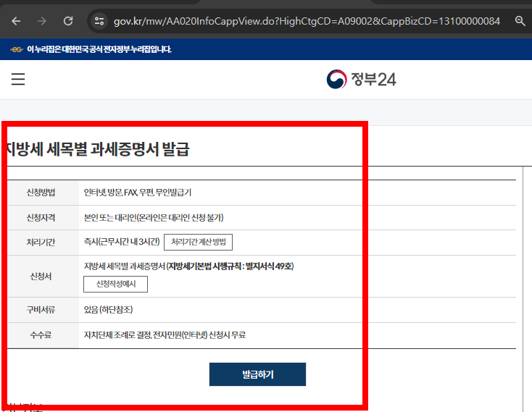The image size is (532, 412).
Task: Click banner text 이 누리집은 대한민국 공식 전자정부 누리집입니다
Action: pyautogui.click(x=99, y=49)
